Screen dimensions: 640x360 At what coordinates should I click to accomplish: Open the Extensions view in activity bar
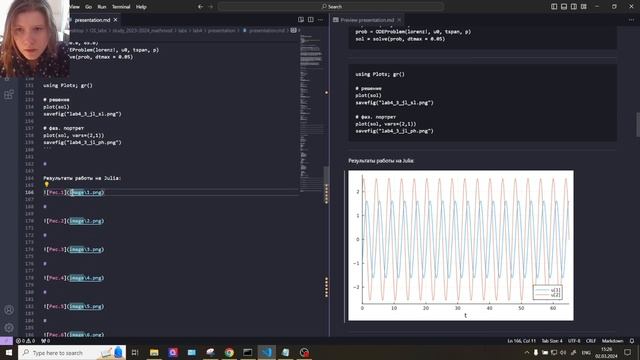[9, 95]
